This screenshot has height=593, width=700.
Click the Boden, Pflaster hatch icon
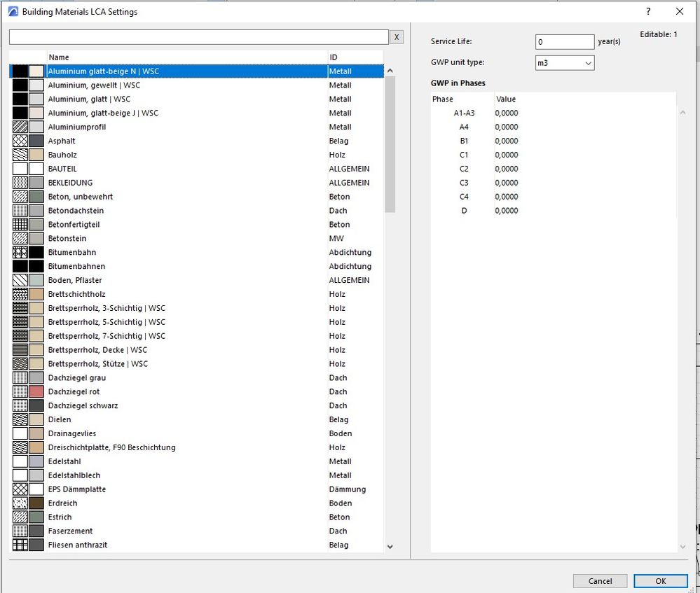20,280
